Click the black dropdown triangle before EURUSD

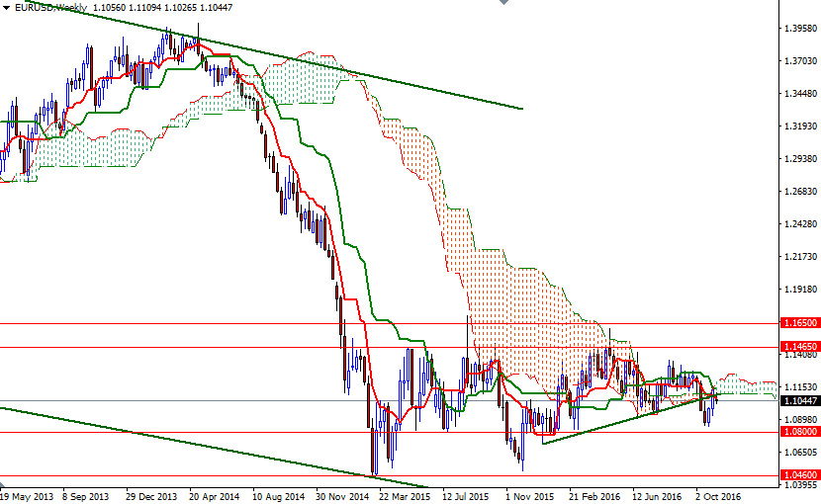pos(6,8)
